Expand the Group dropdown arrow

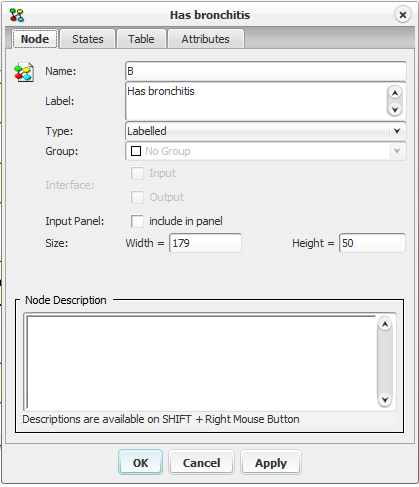[397, 151]
